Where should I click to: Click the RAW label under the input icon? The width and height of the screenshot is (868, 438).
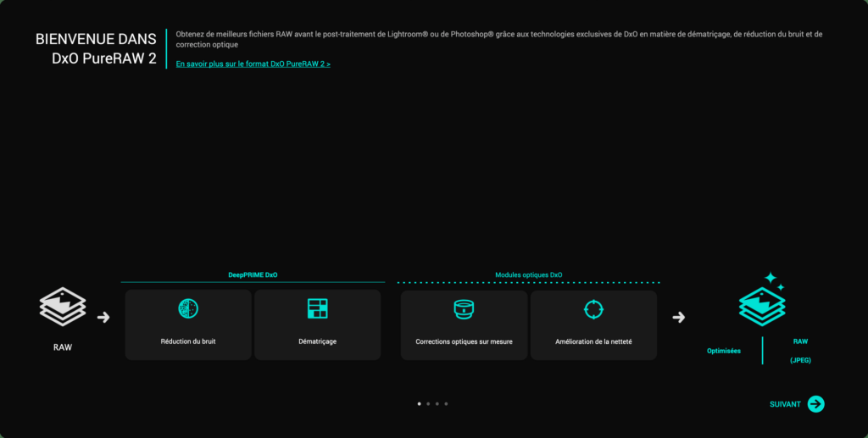[x=63, y=348]
